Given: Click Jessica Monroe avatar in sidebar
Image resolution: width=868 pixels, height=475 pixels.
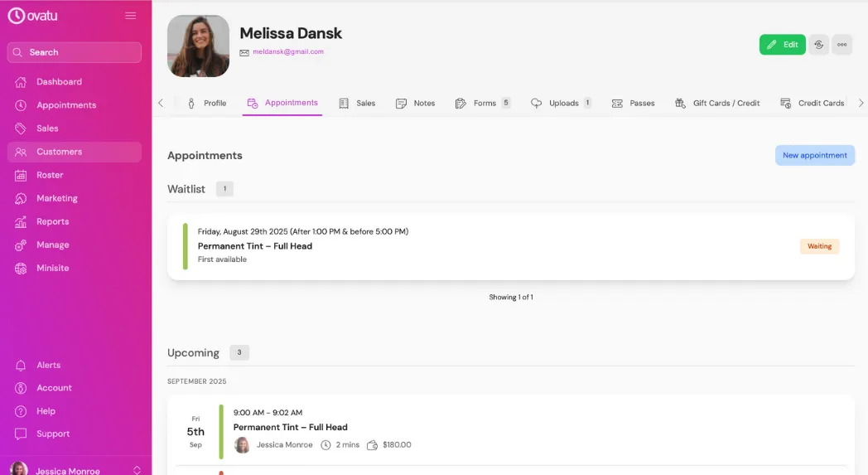Looking at the screenshot, I should [19, 469].
